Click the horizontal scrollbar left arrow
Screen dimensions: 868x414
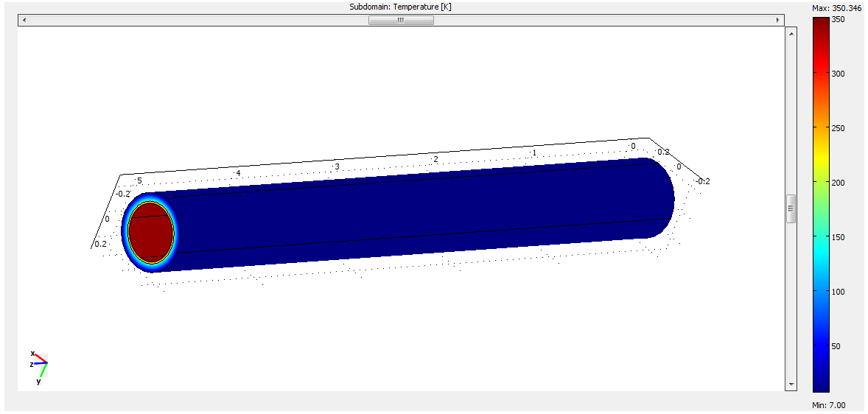point(24,20)
